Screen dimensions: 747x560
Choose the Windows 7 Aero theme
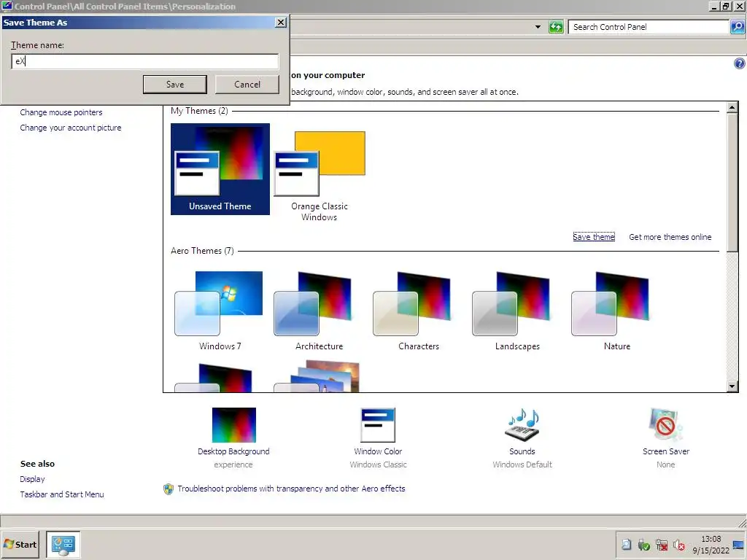pos(220,311)
